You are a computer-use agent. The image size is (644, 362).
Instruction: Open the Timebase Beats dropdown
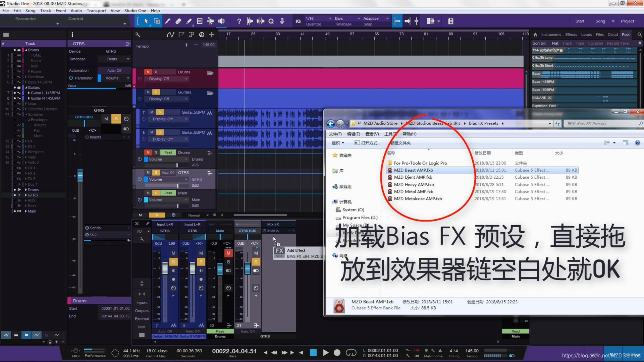114,59
